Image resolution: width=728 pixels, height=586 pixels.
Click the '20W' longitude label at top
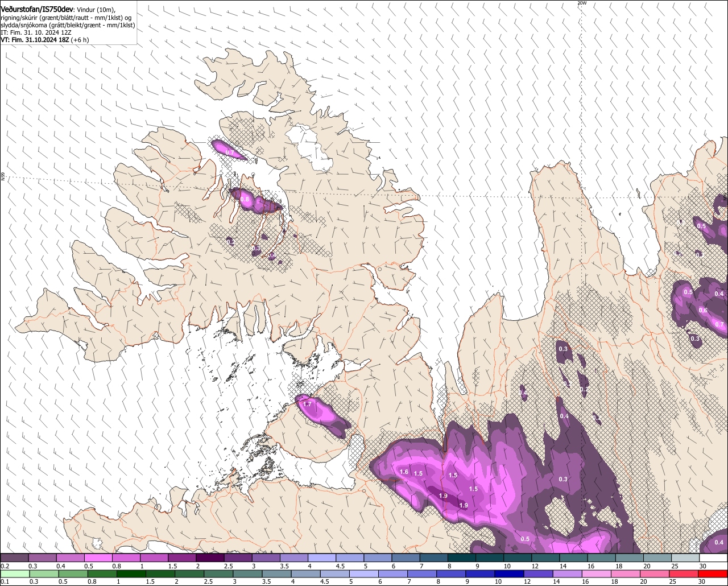tap(581, 3)
